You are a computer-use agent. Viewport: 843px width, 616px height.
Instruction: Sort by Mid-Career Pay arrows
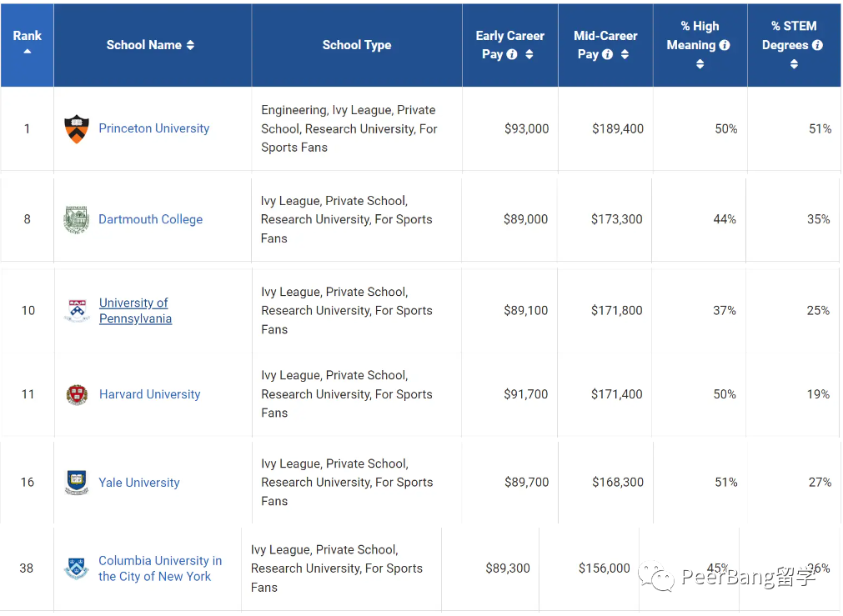tap(625, 54)
